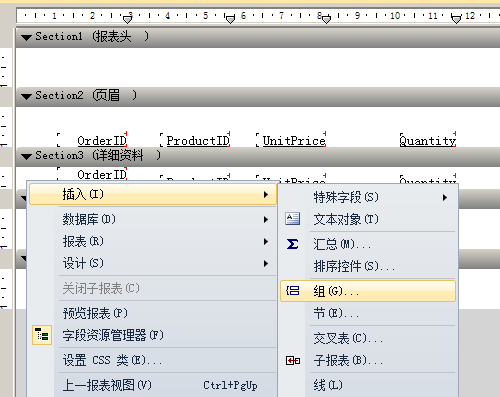Click the ruler tab stop marker near 3
This screenshot has height=397, width=500.
(127, 20)
